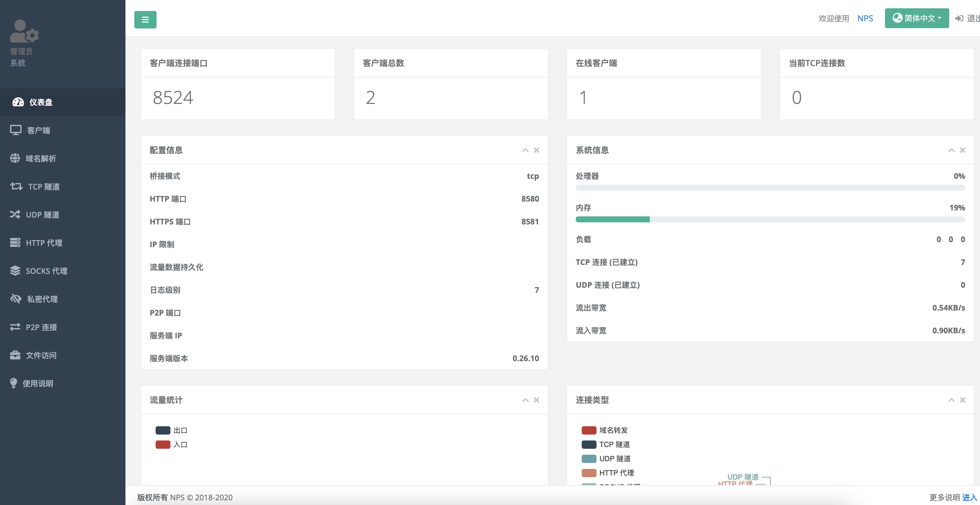
Task: Collapse the 系统信息 panel
Action: (952, 150)
